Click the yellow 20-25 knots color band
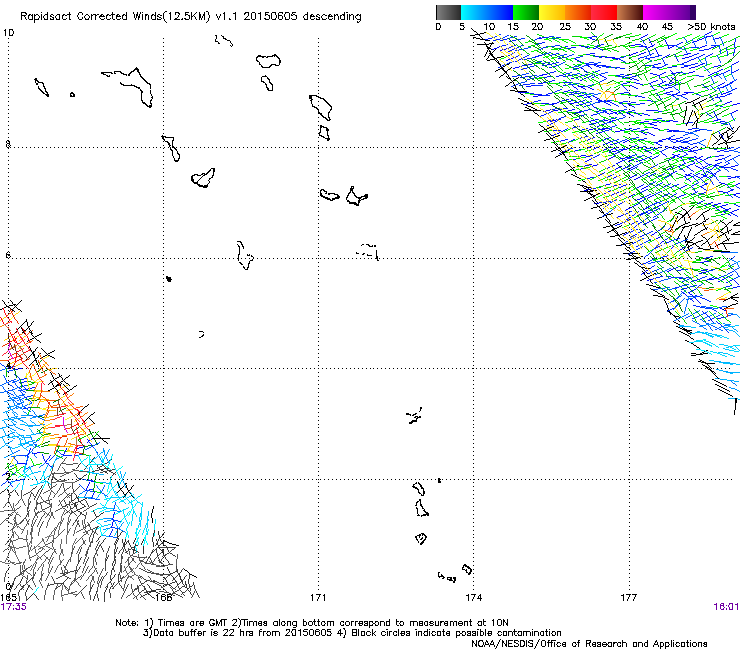 [552, 12]
